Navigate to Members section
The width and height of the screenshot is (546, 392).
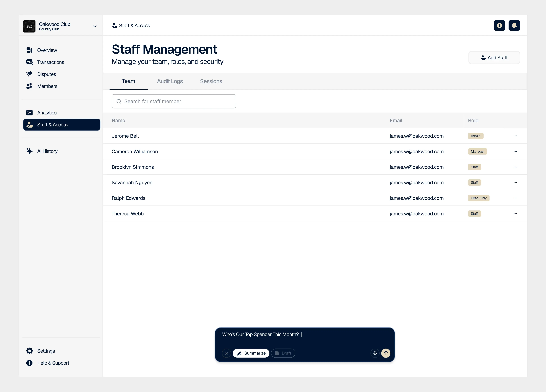pyautogui.click(x=47, y=86)
